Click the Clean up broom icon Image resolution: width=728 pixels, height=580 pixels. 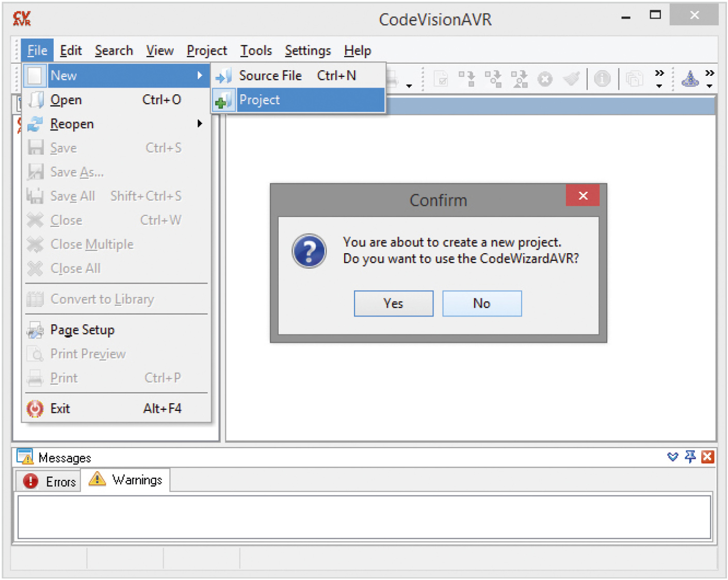pyautogui.click(x=572, y=79)
